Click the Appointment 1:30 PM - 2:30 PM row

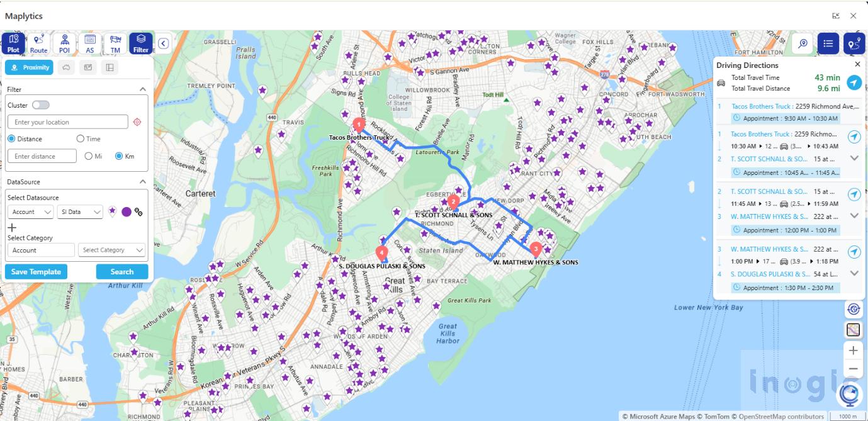[x=786, y=288]
